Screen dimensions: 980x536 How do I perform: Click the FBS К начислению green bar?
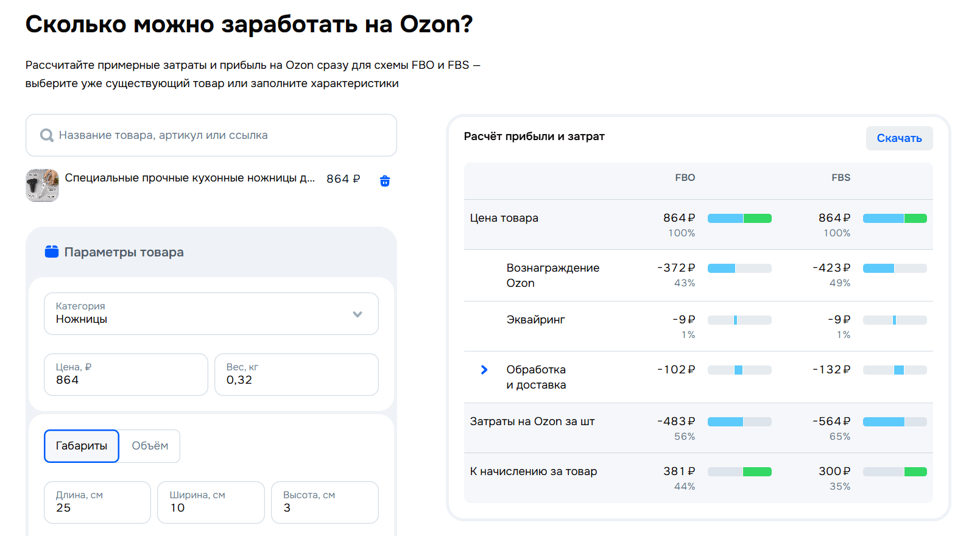click(x=915, y=472)
